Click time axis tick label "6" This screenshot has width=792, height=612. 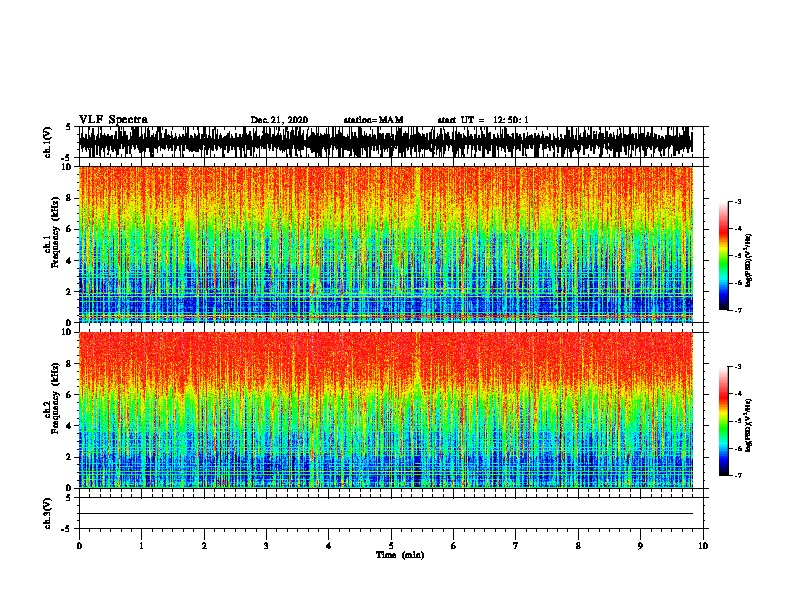point(454,546)
